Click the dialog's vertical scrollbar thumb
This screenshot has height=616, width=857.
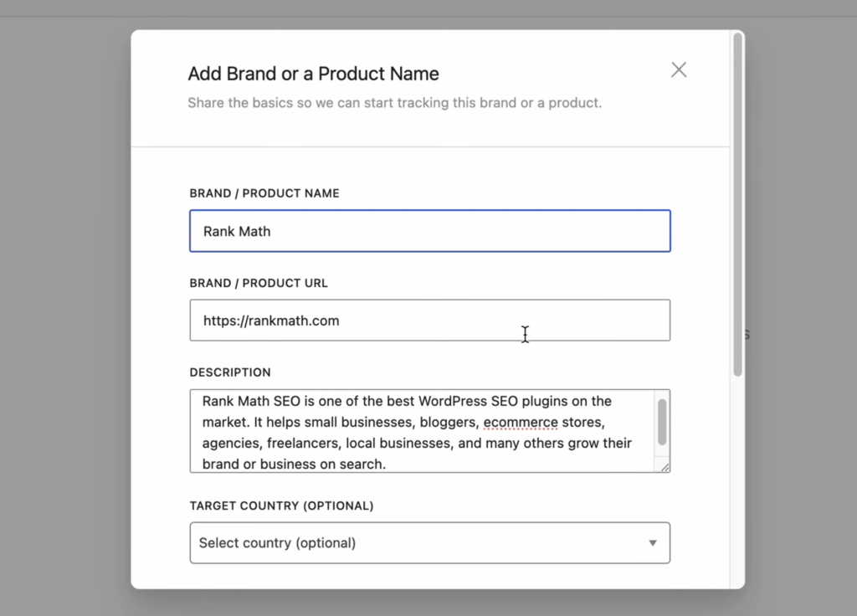[738, 204]
